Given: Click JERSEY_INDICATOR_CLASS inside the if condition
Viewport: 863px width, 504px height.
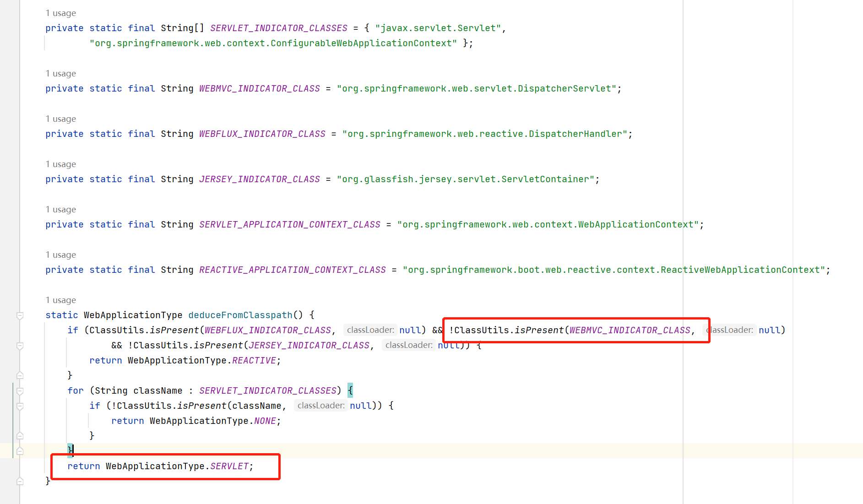Looking at the screenshot, I should tap(309, 345).
